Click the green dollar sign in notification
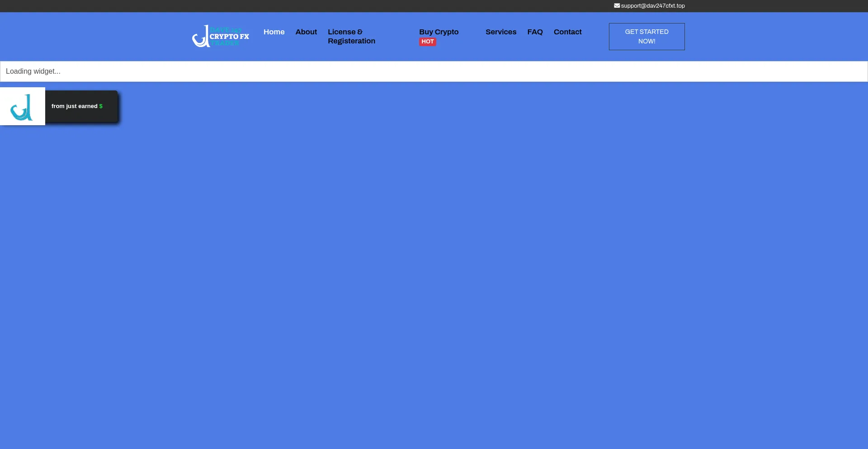Screen dimensions: 868x449 [101, 106]
